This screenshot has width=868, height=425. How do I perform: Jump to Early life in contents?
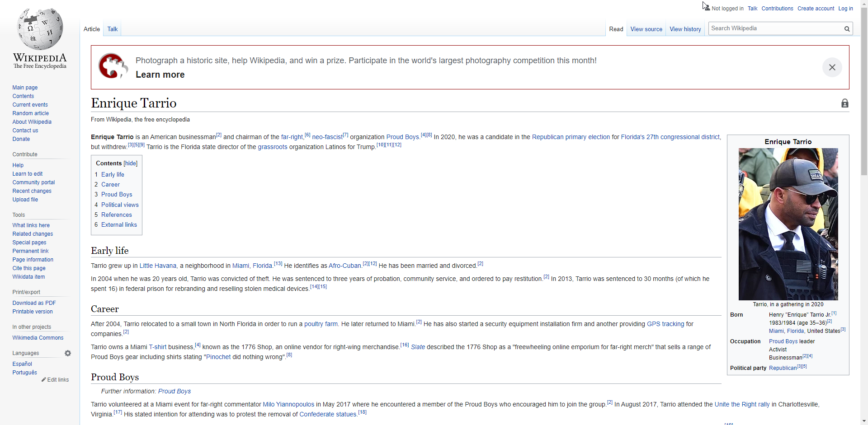click(113, 175)
